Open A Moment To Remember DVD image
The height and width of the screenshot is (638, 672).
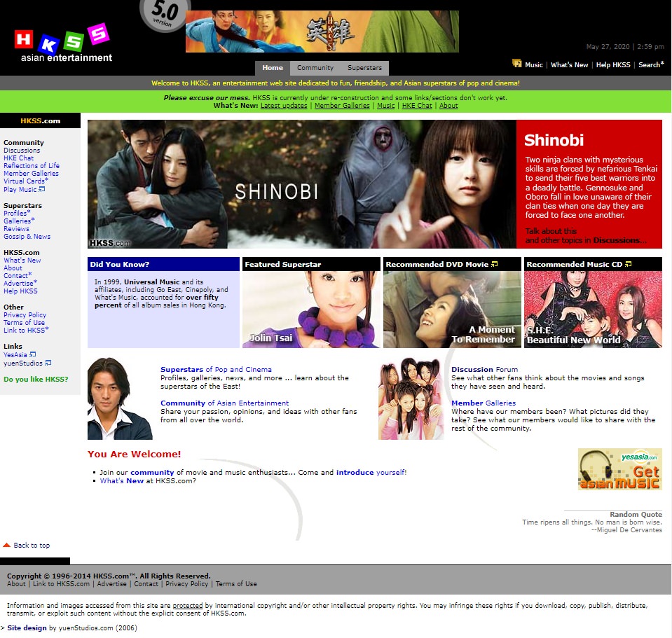pos(452,309)
